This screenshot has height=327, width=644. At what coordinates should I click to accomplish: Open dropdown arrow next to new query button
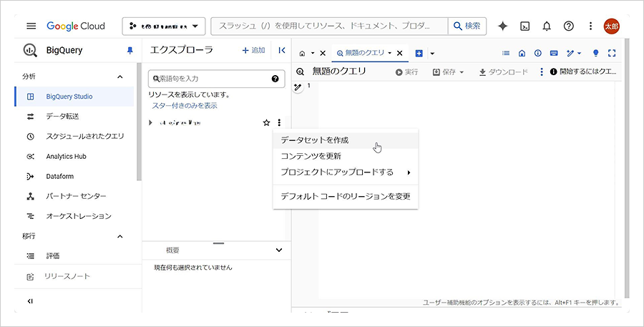(x=432, y=53)
